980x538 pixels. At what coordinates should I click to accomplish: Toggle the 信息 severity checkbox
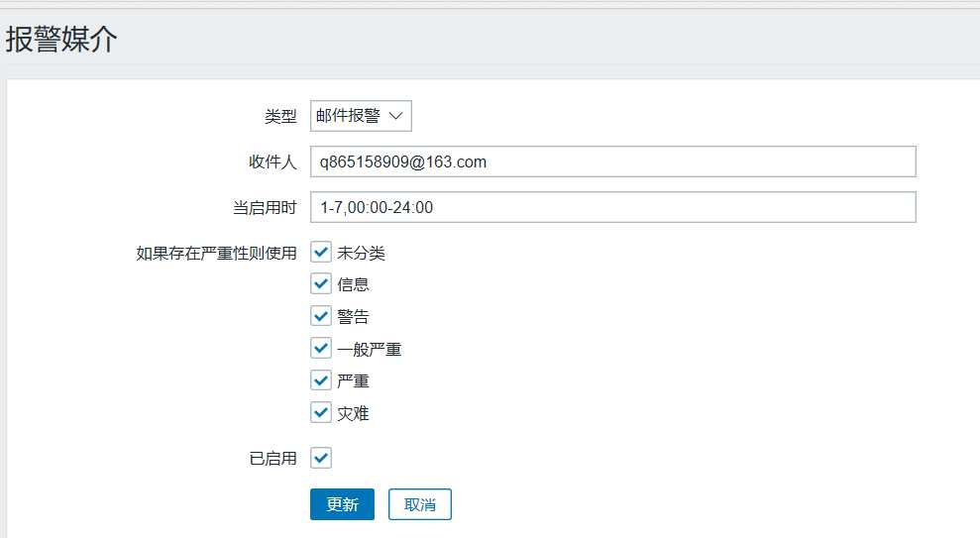[x=321, y=283]
